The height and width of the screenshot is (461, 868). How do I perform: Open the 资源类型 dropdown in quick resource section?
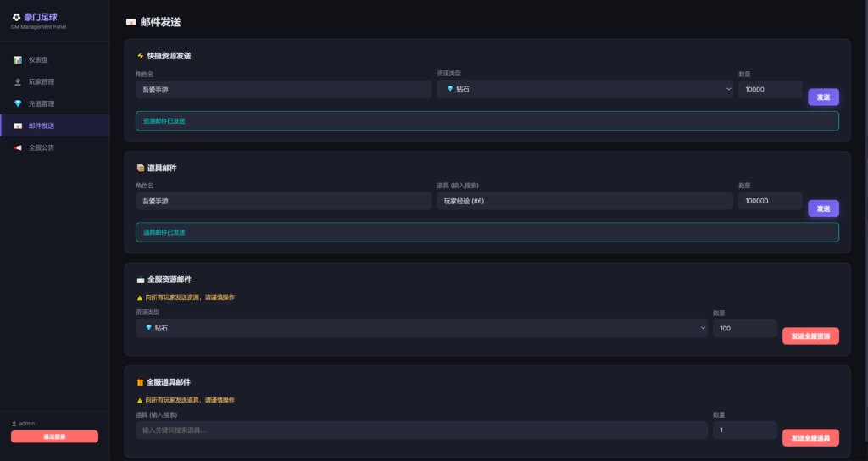click(585, 89)
